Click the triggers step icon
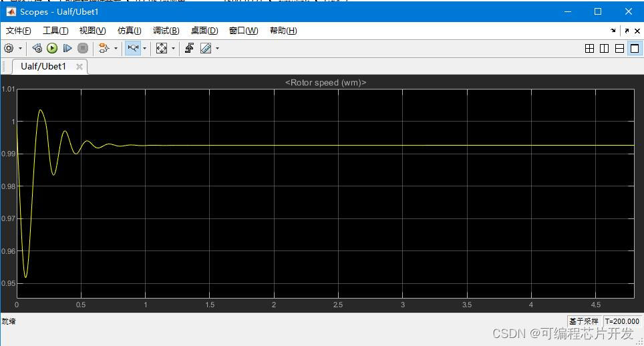Viewport: 644px width, 346px height. [x=189, y=49]
